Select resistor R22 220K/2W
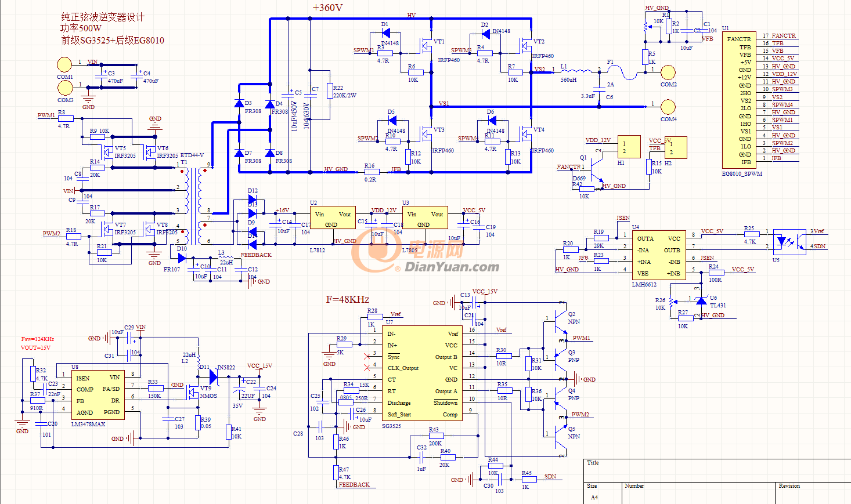This screenshot has width=851, height=504. tap(330, 91)
